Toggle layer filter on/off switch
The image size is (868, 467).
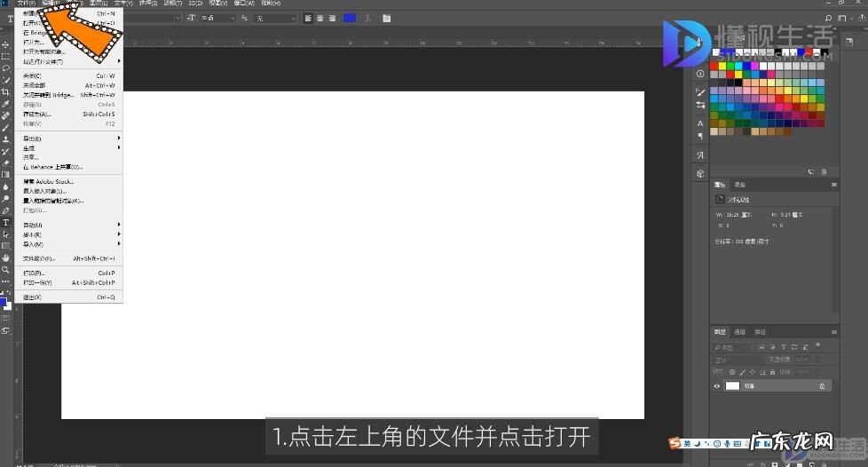point(817,345)
